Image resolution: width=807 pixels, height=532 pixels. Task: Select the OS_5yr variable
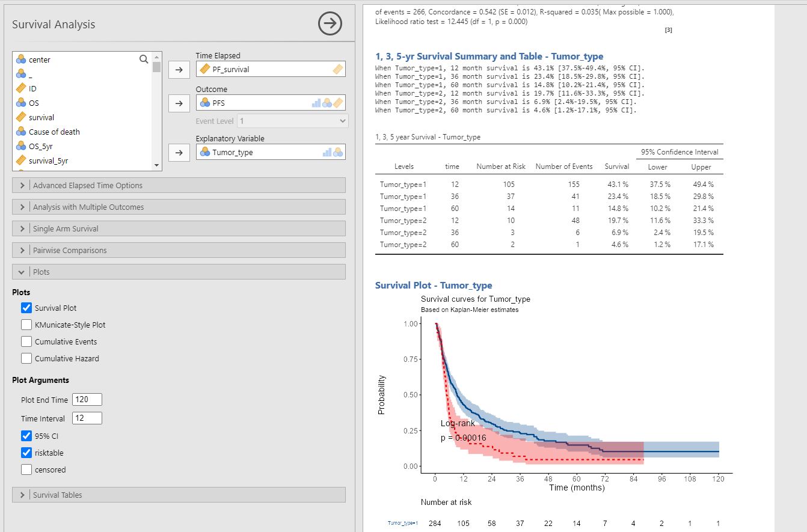coord(41,146)
